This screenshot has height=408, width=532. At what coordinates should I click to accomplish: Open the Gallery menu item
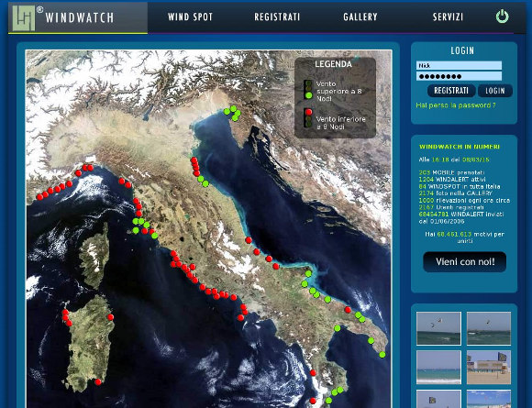point(360,17)
